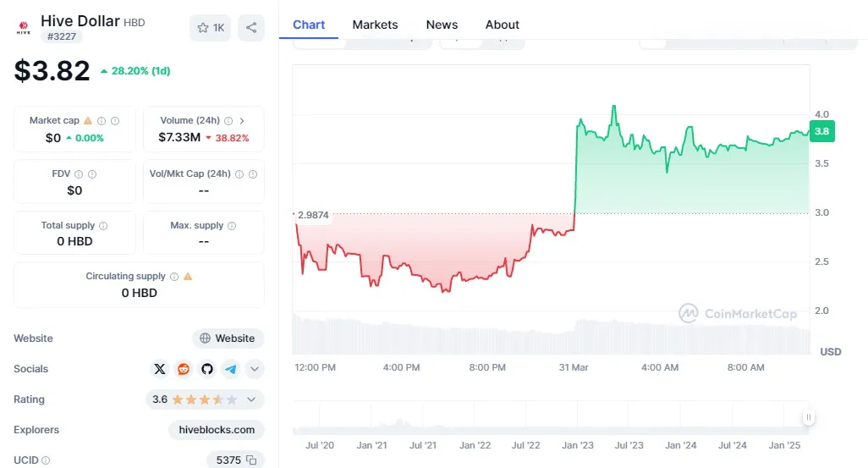Click the #3227 rank badge
868x468 pixels.
pos(62,36)
